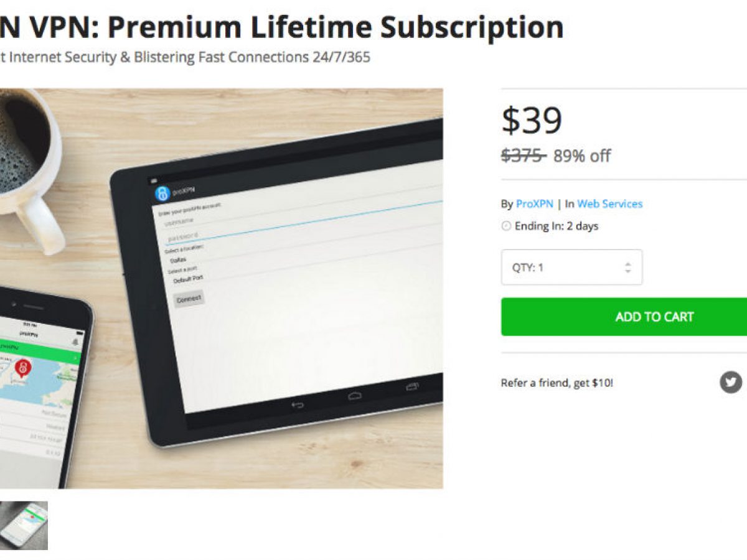Click the clock icon beside Ending In
Screen dimensions: 747x560
[x=506, y=226]
